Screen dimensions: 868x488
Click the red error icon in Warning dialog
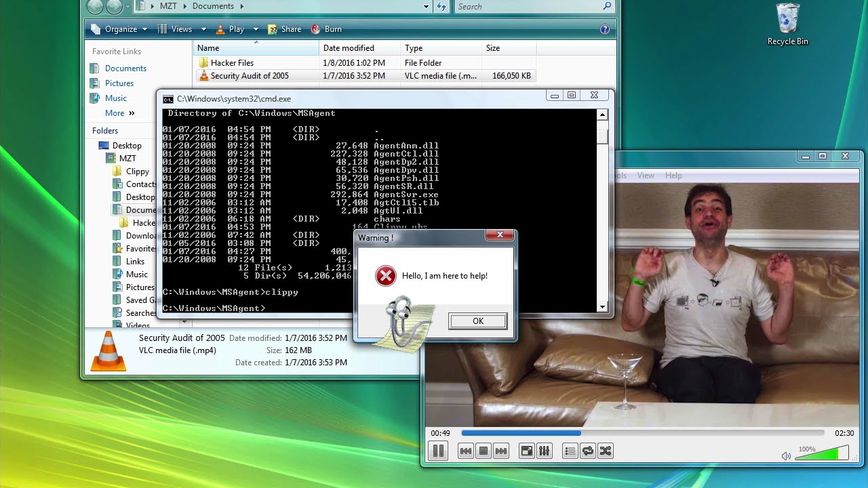pos(385,276)
